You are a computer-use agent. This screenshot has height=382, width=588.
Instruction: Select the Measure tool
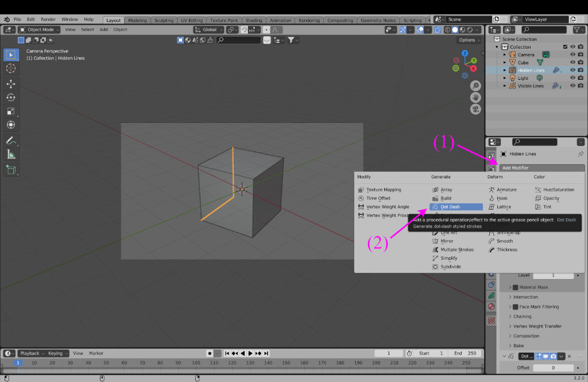10,154
